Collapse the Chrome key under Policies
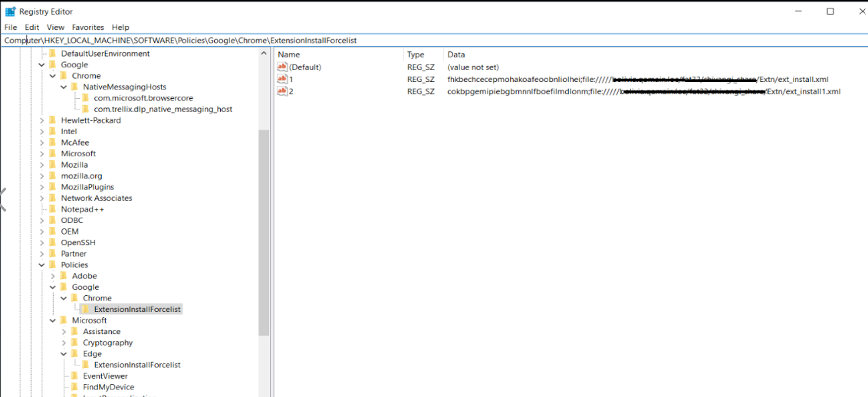 click(64, 298)
